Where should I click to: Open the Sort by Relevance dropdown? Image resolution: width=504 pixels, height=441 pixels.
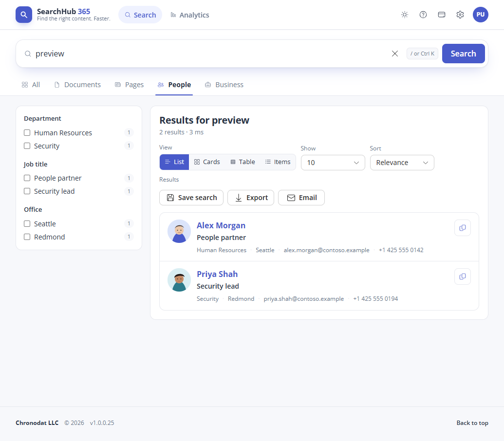click(402, 163)
